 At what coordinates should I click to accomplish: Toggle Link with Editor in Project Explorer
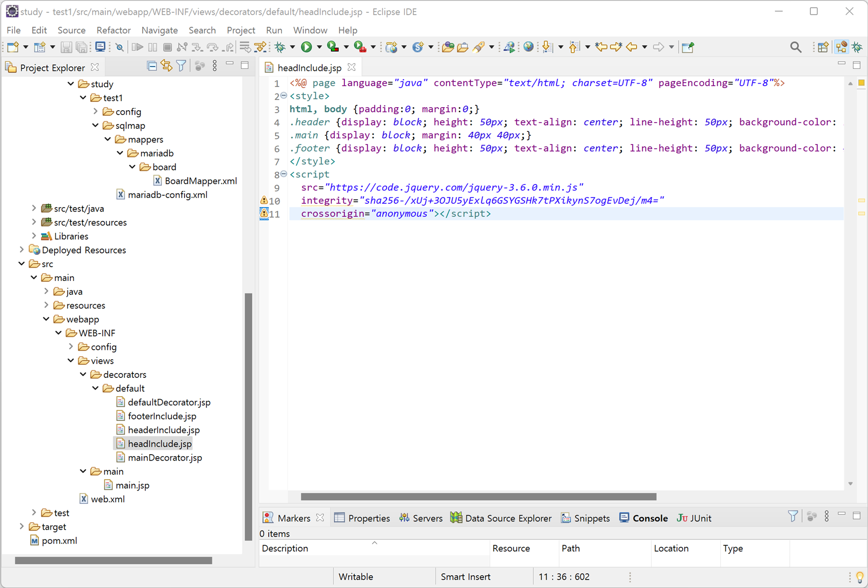pos(166,66)
